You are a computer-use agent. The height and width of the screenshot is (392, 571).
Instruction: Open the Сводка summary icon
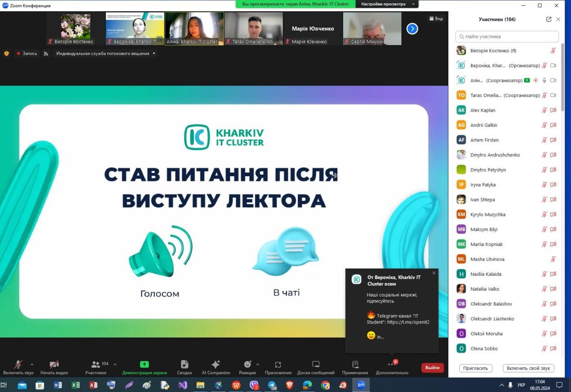[x=184, y=364]
